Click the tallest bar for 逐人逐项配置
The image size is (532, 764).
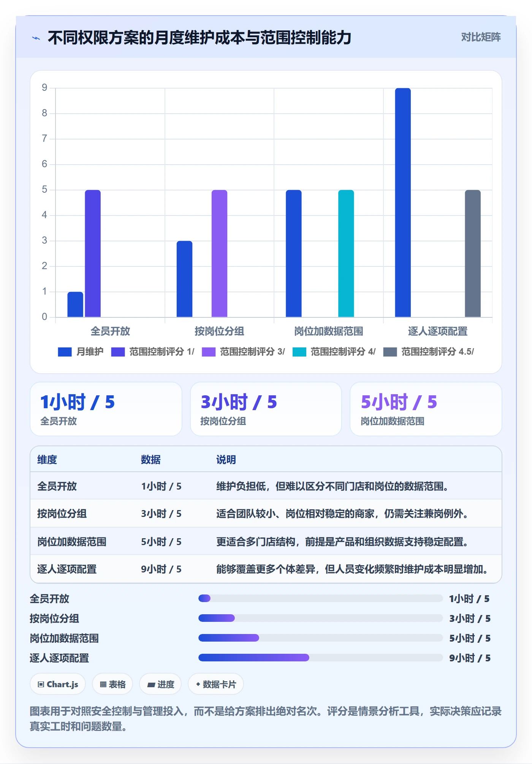click(403, 202)
